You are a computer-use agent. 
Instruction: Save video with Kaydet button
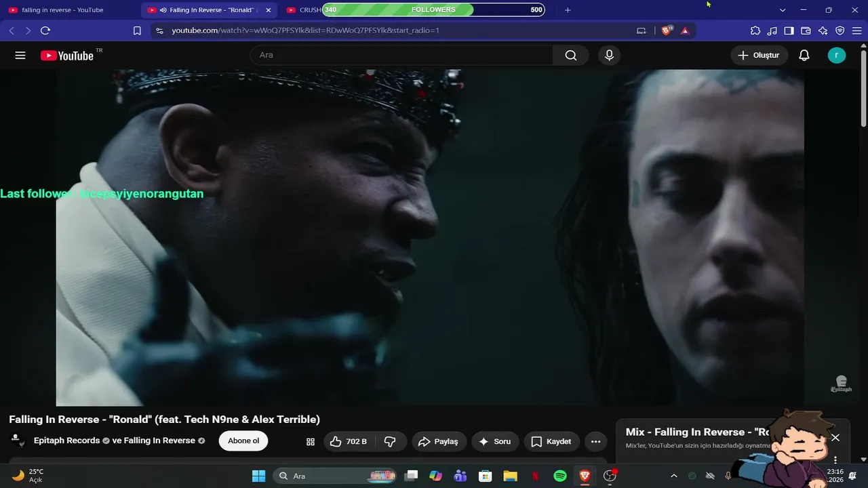tap(551, 441)
